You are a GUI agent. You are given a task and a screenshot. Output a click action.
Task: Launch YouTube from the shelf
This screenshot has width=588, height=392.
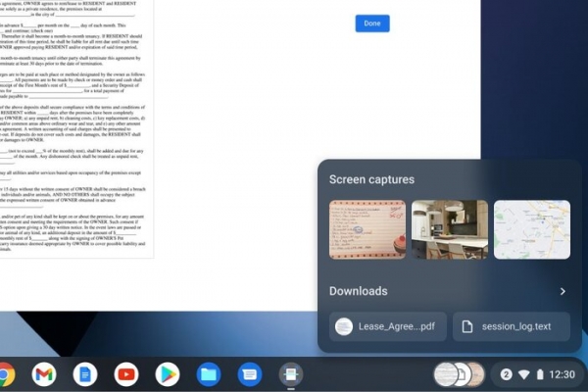pos(126,373)
